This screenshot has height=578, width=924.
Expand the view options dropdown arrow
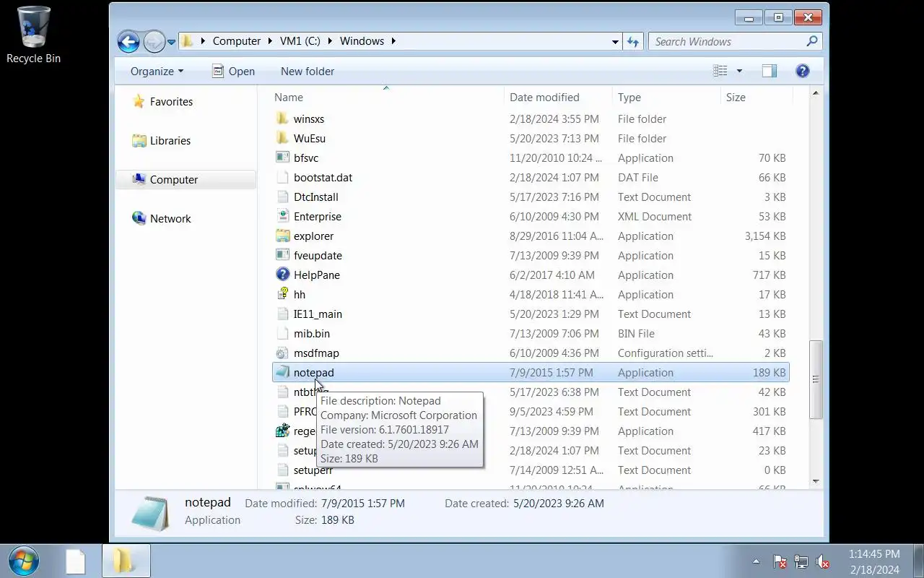click(739, 71)
